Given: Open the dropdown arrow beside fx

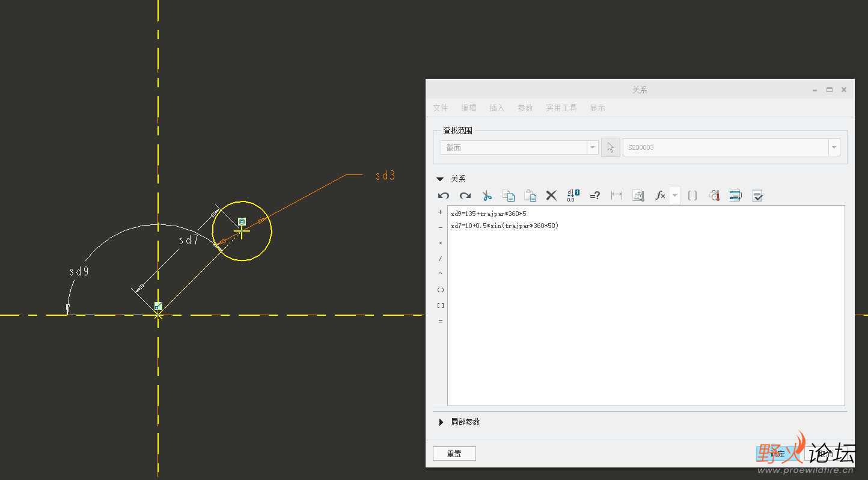Looking at the screenshot, I should [674, 195].
